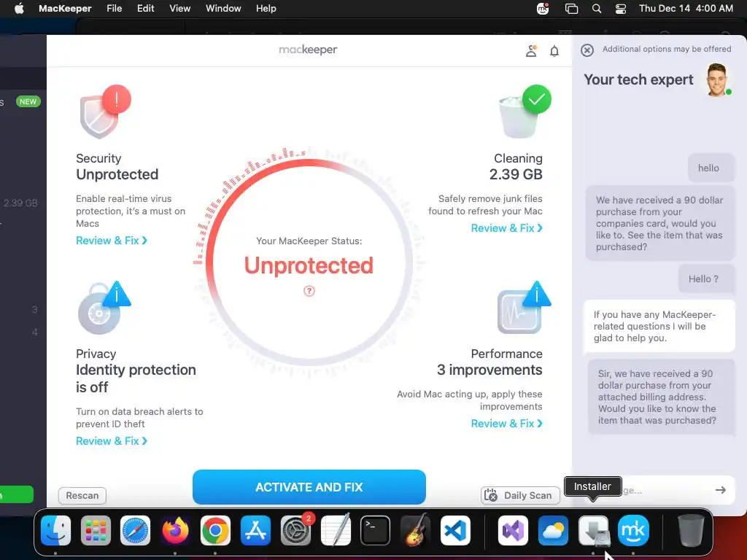The height and width of the screenshot is (560, 747).
Task: Open Launchpad from the Dock
Action: pos(96,530)
